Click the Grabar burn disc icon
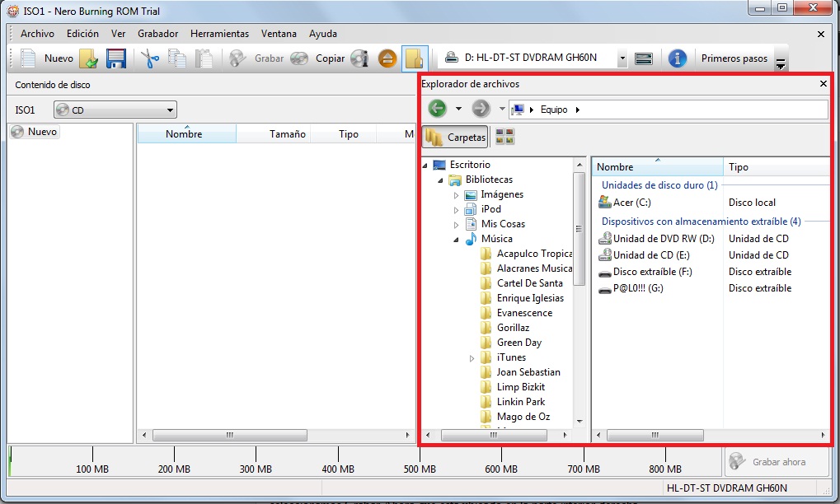This screenshot has width=840, height=504. pyautogui.click(x=237, y=58)
